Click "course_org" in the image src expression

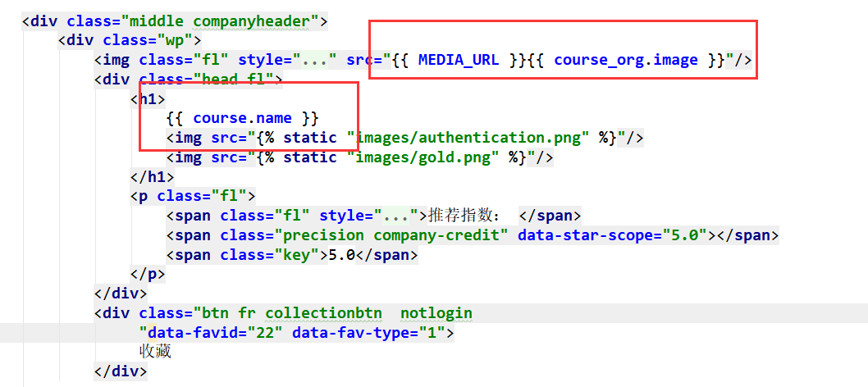pos(599,60)
